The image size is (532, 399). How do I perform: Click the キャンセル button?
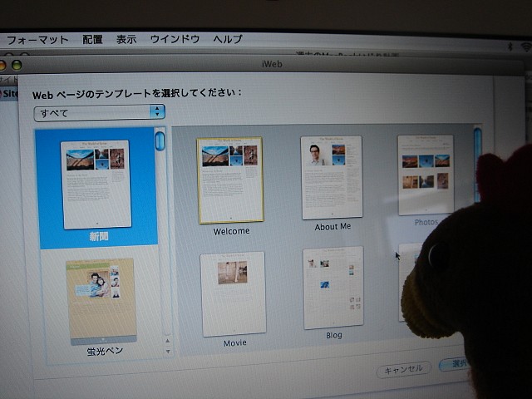pos(403,369)
